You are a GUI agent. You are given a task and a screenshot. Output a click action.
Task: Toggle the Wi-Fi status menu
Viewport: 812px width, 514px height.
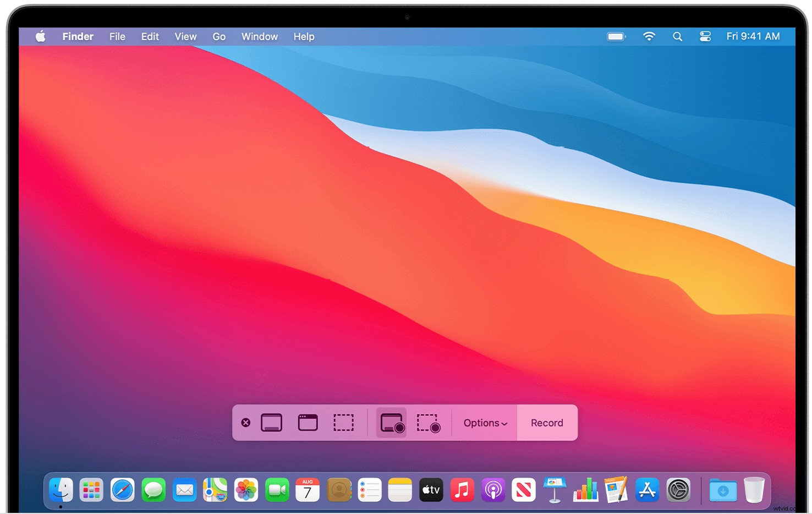pyautogui.click(x=649, y=36)
